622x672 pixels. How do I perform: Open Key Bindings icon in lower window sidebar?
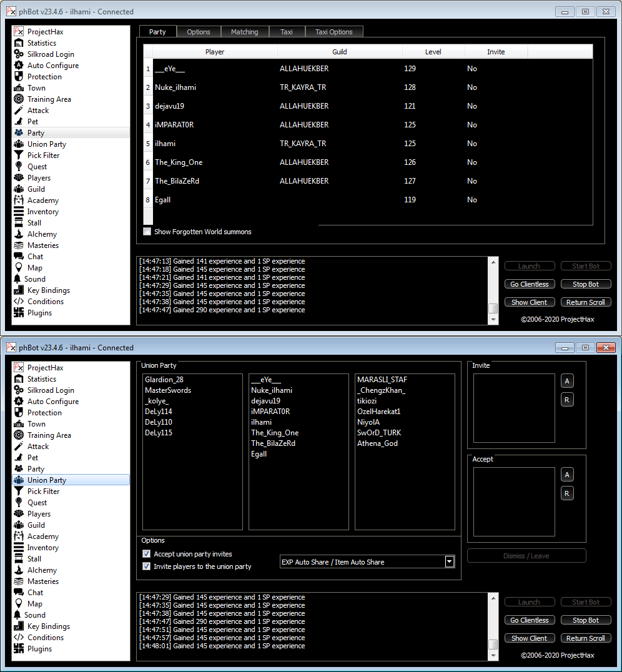click(x=19, y=626)
